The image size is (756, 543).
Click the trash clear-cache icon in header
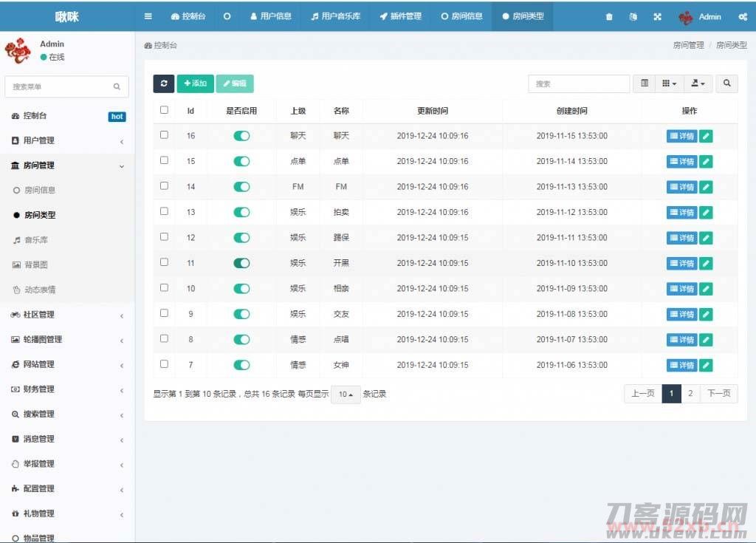click(609, 17)
